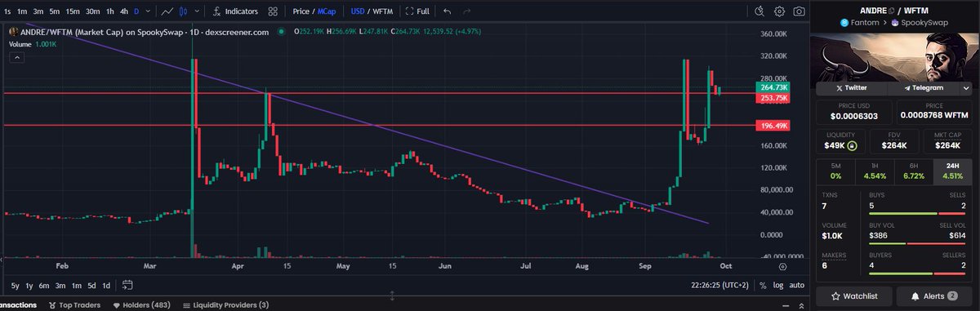980x311 pixels.
Task: Open the Alerts button
Action: coord(934,295)
